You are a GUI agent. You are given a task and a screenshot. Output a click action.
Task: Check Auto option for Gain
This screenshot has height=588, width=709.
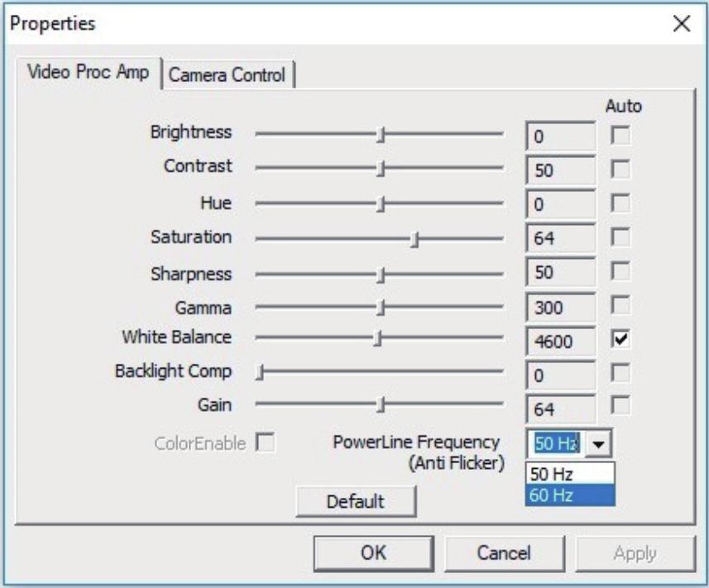coord(620,404)
